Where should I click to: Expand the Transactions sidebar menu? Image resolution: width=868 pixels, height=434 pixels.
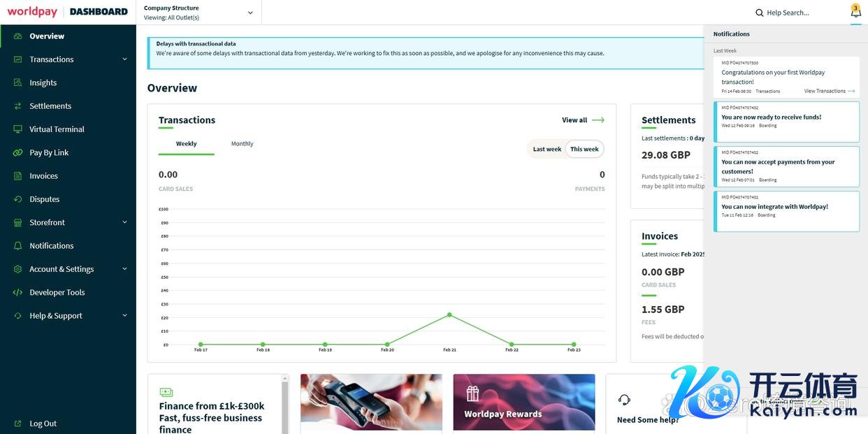point(124,59)
